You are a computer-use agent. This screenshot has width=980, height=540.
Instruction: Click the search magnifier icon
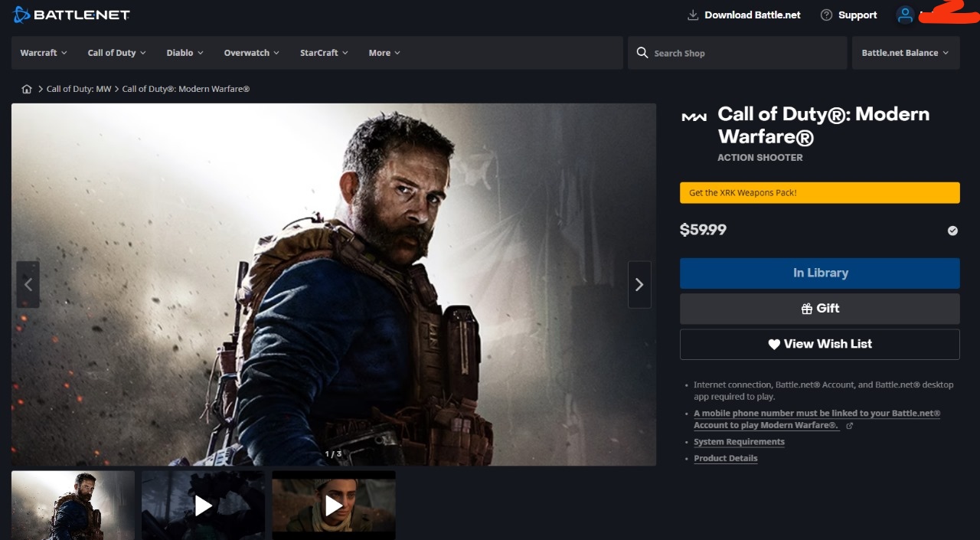642,53
